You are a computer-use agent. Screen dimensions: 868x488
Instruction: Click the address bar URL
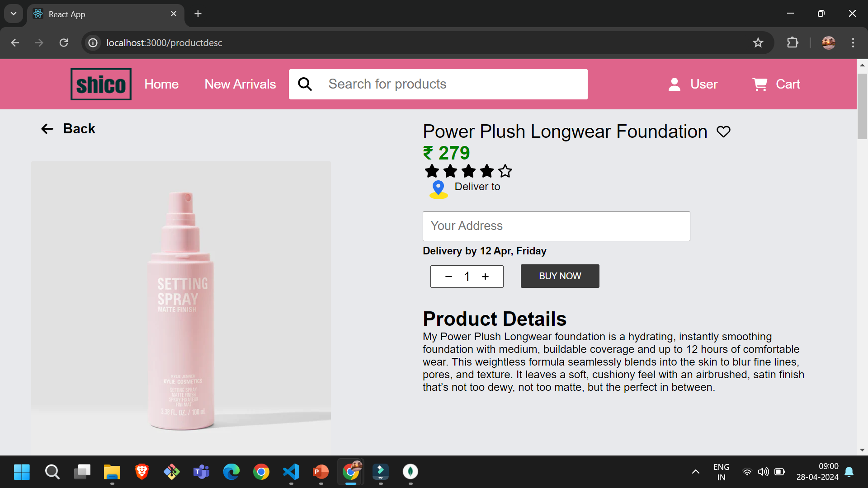[x=164, y=42]
